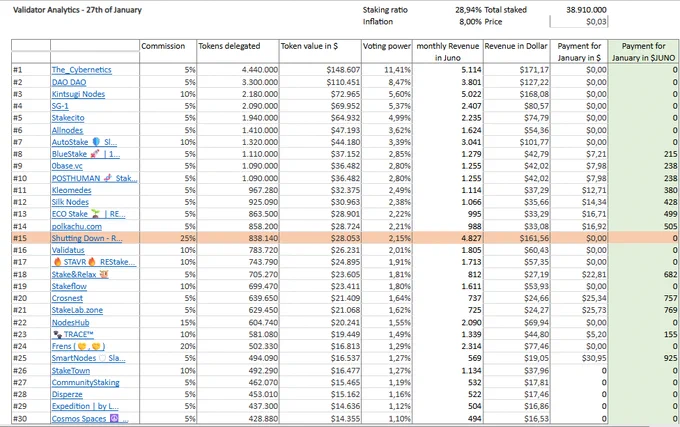
Task: Click the Kleomedes link
Action: pyautogui.click(x=72, y=190)
